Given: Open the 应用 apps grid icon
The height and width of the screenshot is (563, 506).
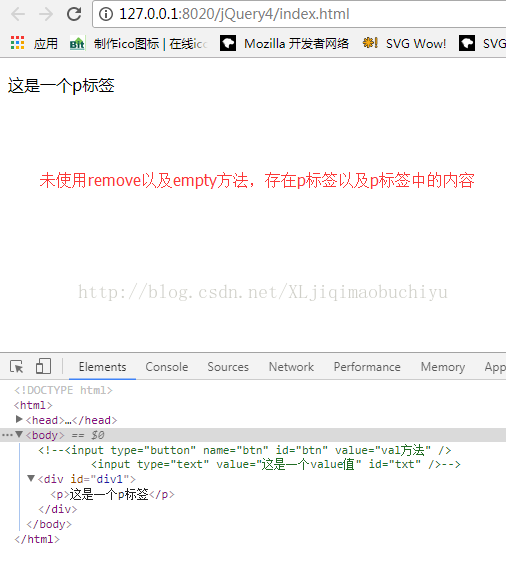Looking at the screenshot, I should pyautogui.click(x=18, y=43).
